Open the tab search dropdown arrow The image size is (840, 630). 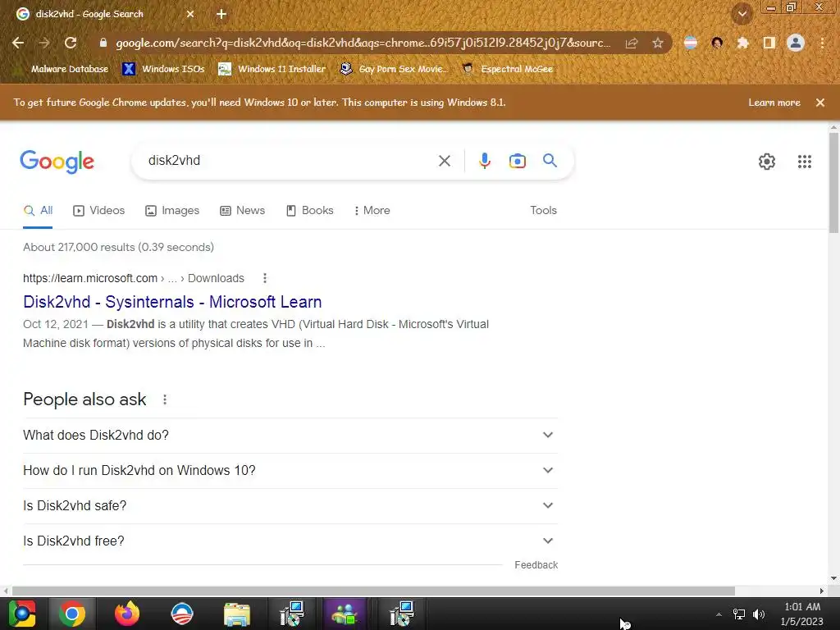[x=742, y=14]
